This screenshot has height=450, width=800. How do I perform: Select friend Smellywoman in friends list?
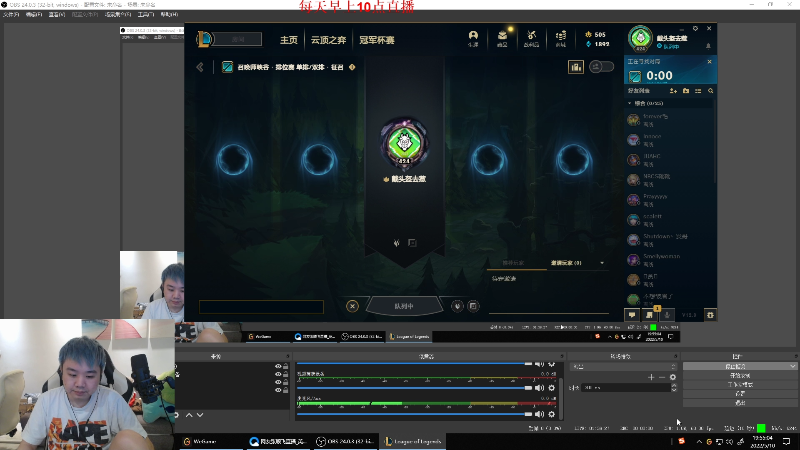(668, 260)
